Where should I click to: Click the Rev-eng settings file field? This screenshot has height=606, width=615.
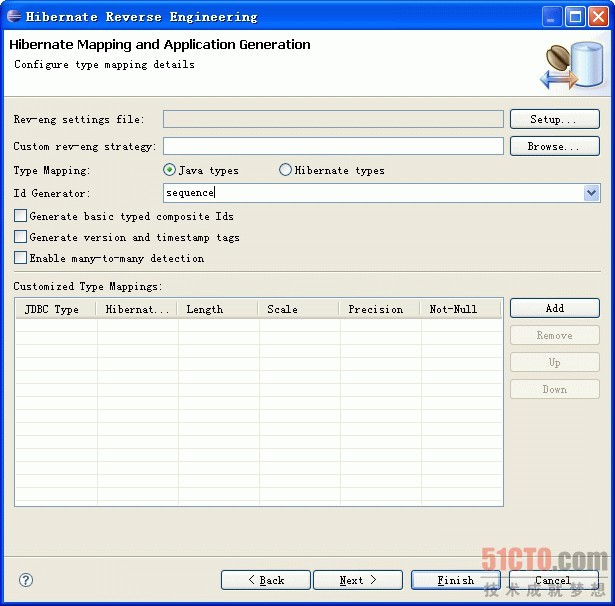(333, 119)
